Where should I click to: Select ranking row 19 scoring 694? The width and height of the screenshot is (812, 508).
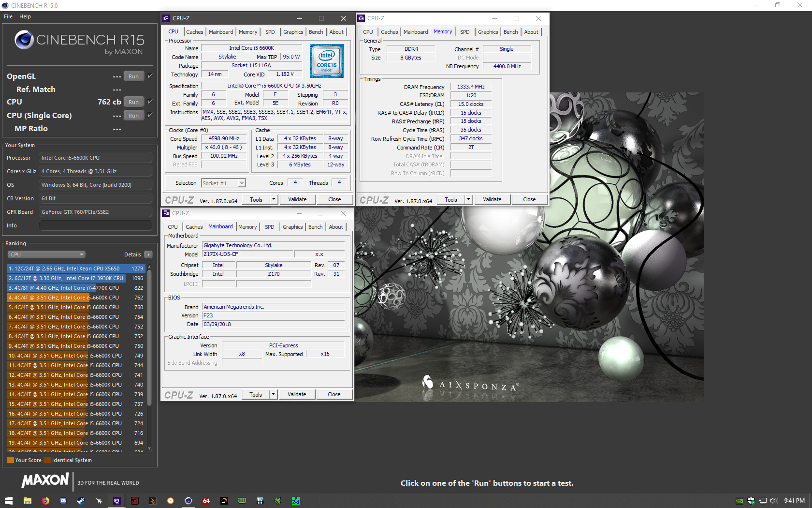(x=76, y=443)
